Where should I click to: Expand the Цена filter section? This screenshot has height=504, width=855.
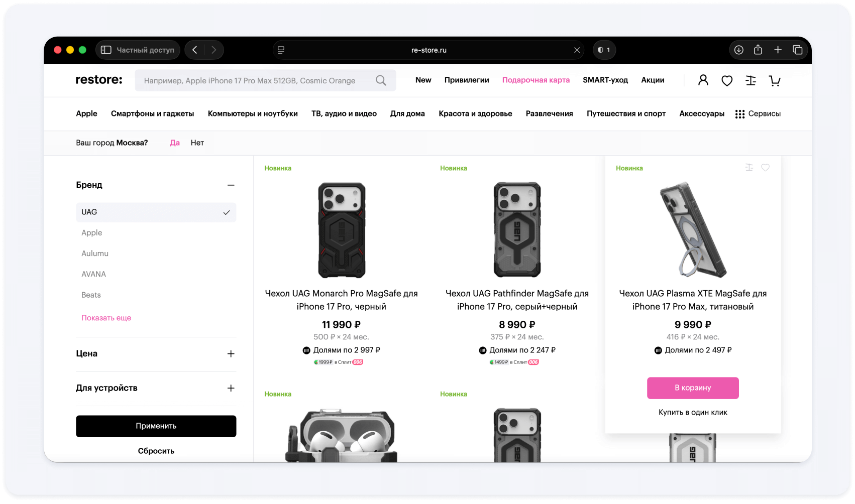click(x=231, y=354)
